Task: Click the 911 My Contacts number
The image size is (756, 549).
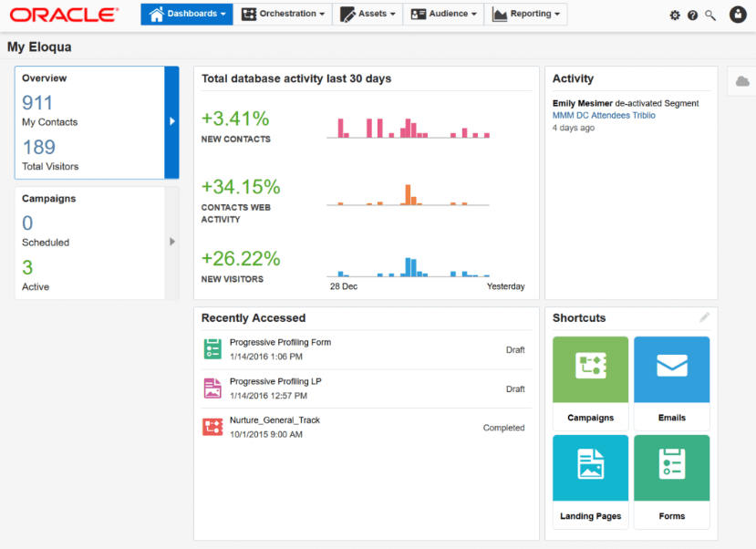Action: (37, 103)
